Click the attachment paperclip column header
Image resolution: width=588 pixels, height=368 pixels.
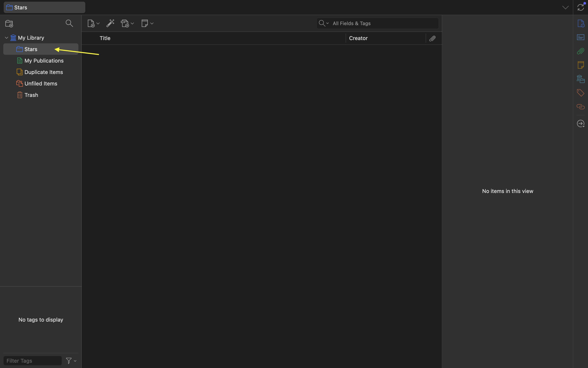tap(432, 38)
